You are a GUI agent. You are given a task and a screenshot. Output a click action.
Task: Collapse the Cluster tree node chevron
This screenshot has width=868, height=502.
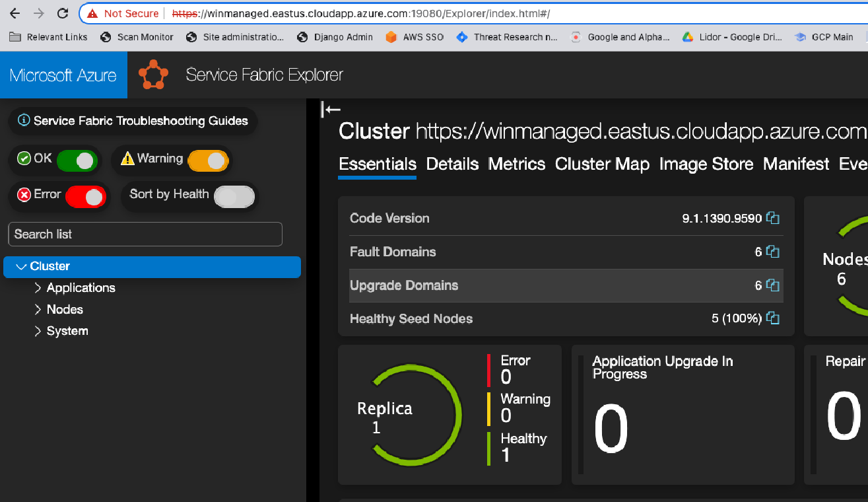20,267
